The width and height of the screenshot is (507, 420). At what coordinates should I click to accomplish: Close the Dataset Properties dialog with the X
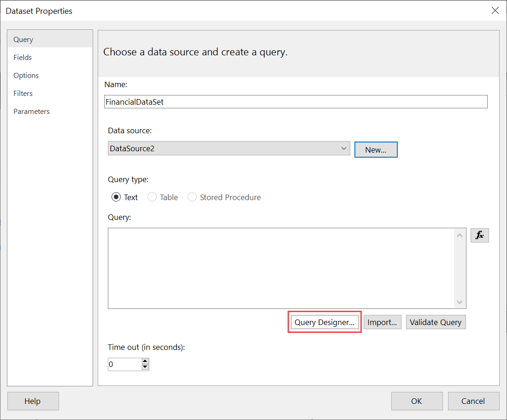pos(495,10)
